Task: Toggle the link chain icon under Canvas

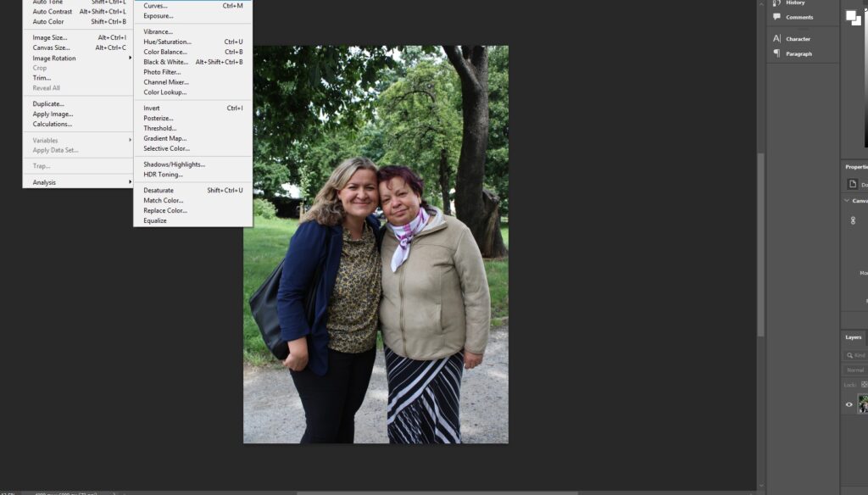Action: (853, 220)
